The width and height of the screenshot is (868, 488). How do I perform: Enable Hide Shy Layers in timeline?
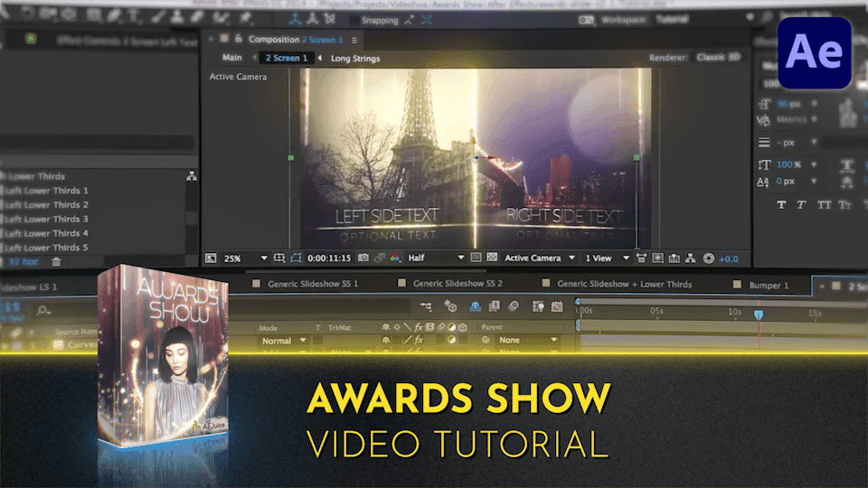[475, 305]
